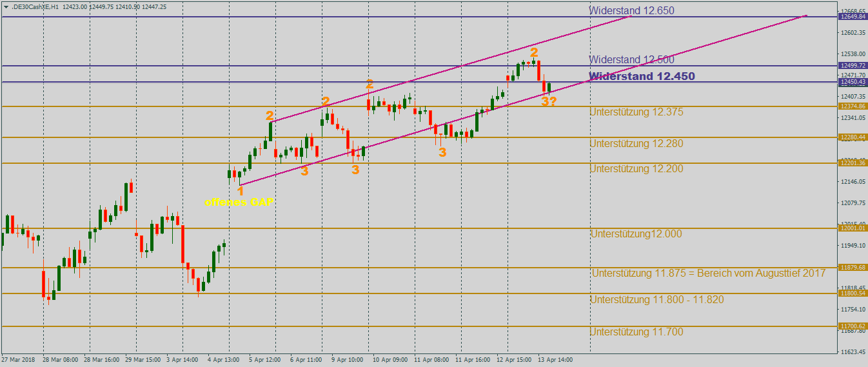Select the bold 'Widerstand 12.450' label
The width and height of the screenshot is (868, 367).
[x=642, y=76]
